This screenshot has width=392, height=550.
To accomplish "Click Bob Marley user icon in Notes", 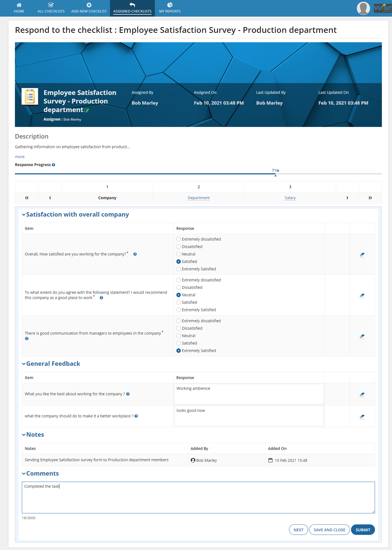I will click(x=193, y=460).
